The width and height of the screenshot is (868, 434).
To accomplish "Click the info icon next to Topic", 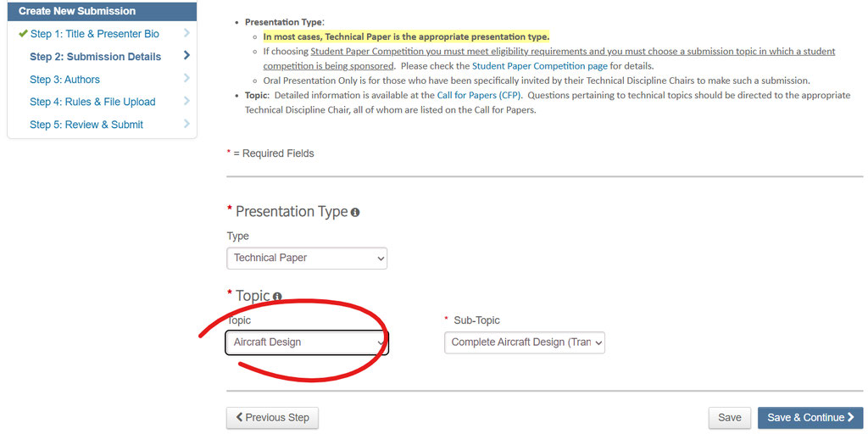I will 277,297.
